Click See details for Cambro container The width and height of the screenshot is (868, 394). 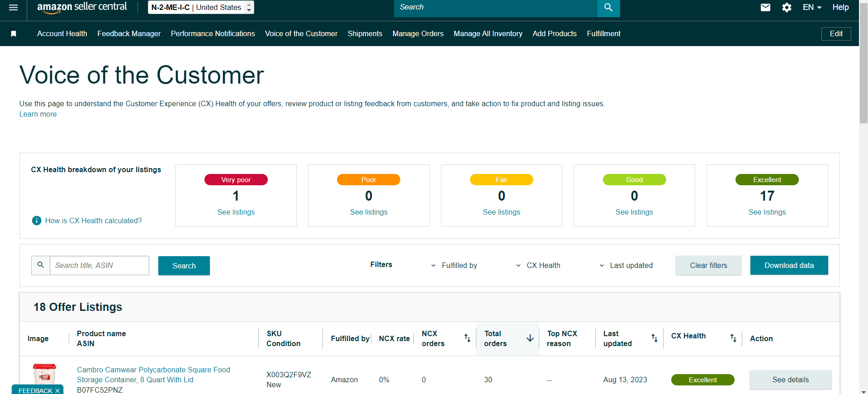pos(791,380)
